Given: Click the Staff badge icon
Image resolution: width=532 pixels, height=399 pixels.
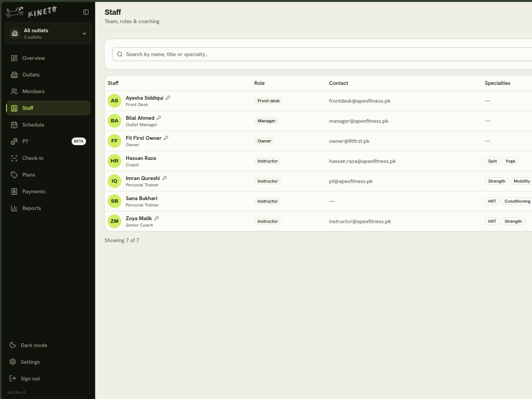Looking at the screenshot, I should [x=14, y=108].
